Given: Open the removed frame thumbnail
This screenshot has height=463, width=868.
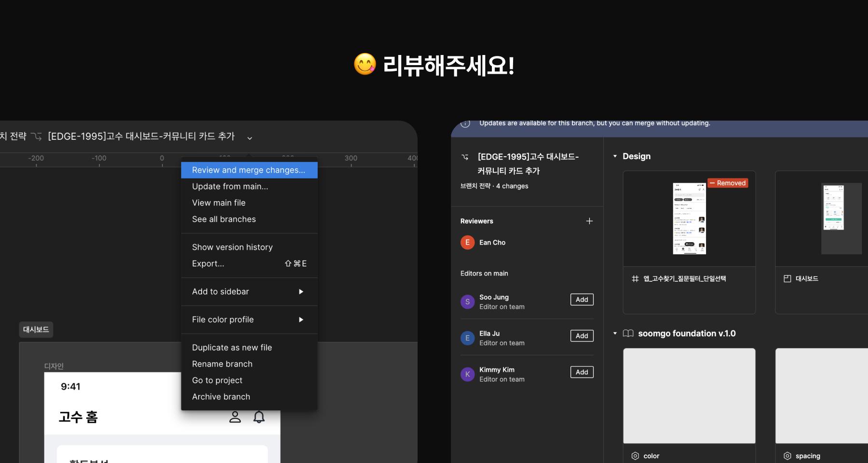Looking at the screenshot, I should pos(689,218).
